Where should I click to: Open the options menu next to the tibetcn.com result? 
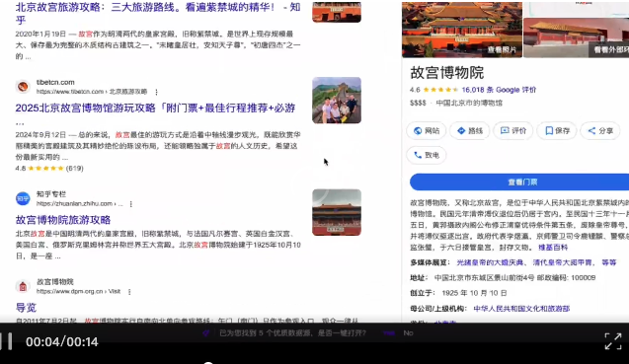tap(156, 92)
